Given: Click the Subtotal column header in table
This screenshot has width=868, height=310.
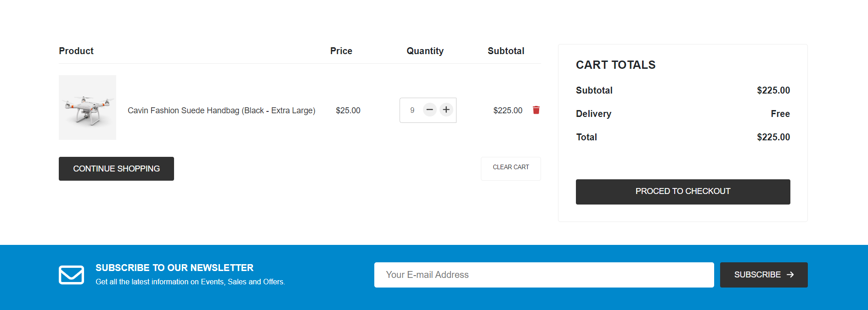Looking at the screenshot, I should pyautogui.click(x=506, y=51).
